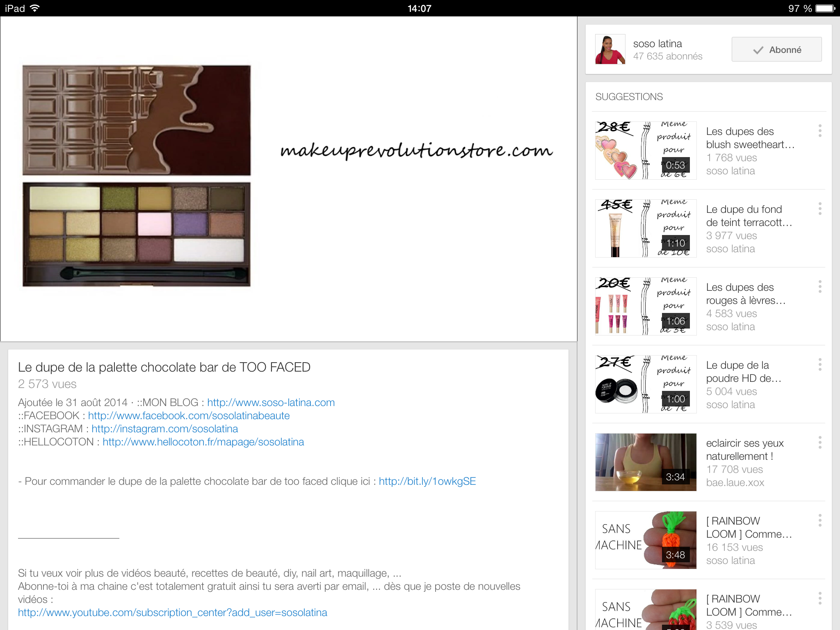Open the YouTube subscription_center link
840x630 pixels.
(x=172, y=612)
